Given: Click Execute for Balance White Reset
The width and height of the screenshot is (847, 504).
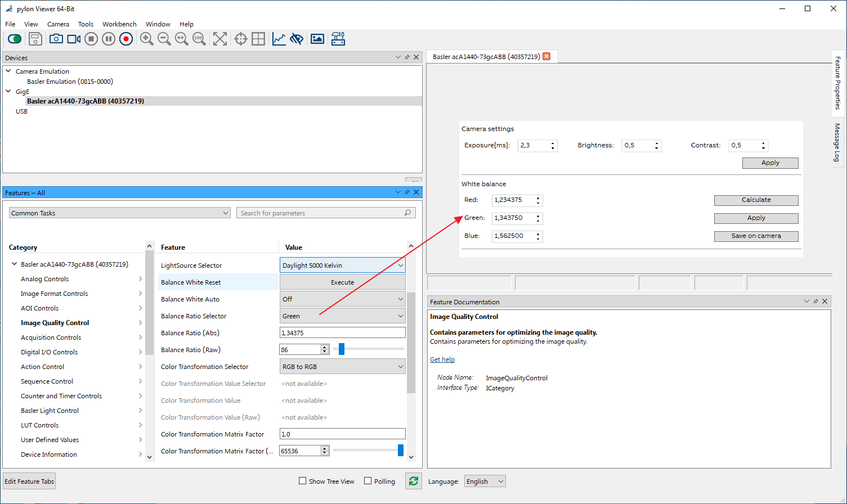Looking at the screenshot, I should [343, 282].
